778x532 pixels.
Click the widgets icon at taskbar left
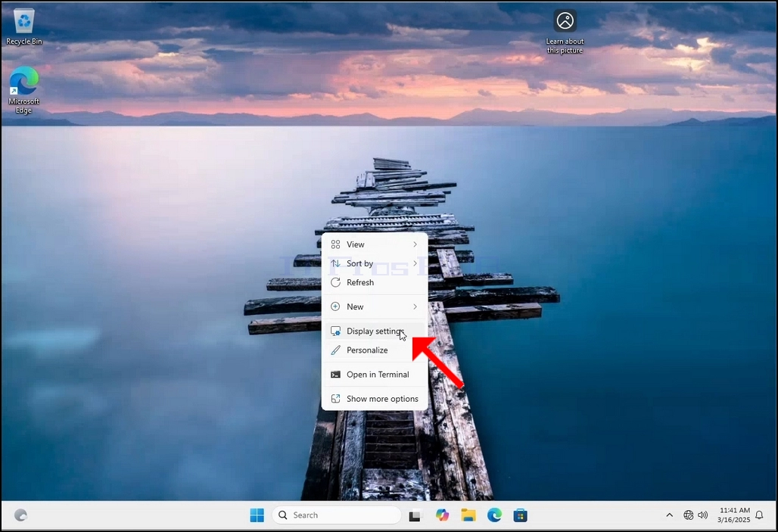[x=20, y=515]
